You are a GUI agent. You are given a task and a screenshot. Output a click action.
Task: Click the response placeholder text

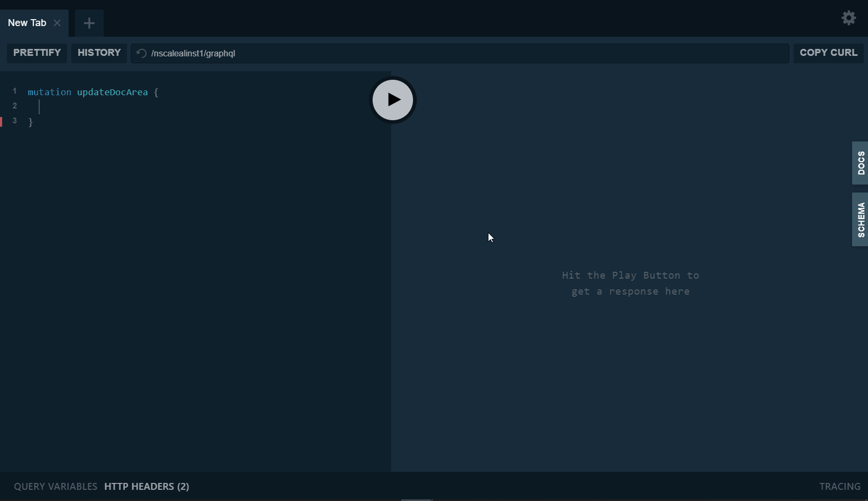click(630, 283)
